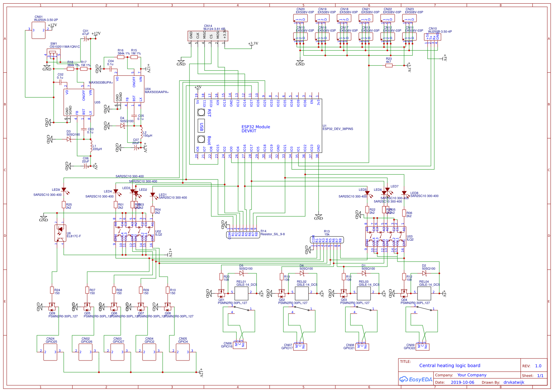Select MOSFET Q09 symbol

52,307
